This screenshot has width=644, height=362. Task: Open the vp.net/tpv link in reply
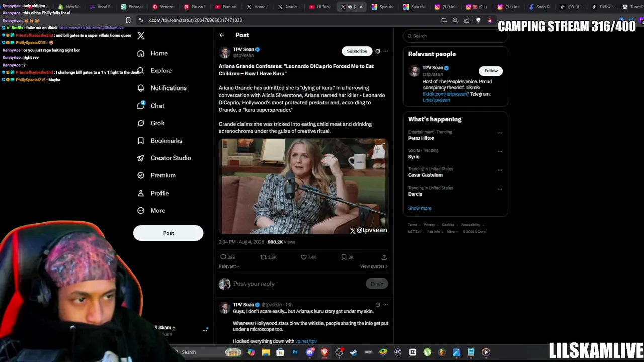[x=306, y=341]
